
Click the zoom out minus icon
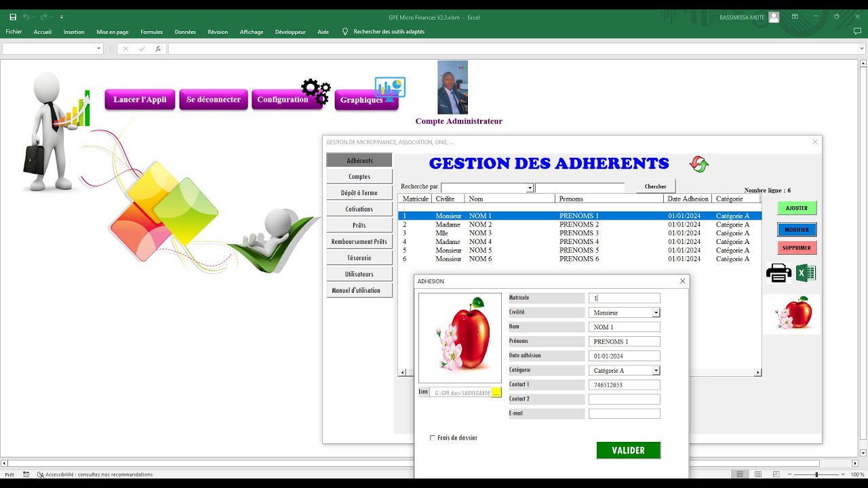coord(789,474)
